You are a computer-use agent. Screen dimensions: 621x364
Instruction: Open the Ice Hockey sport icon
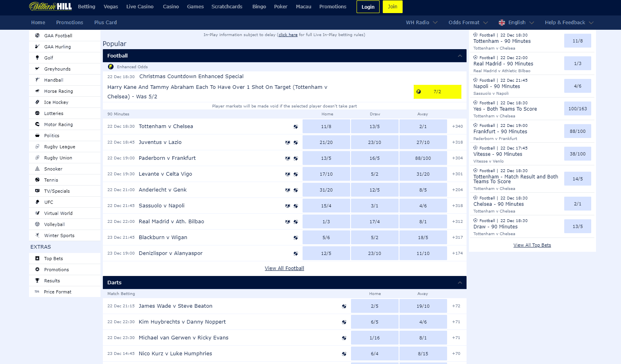point(38,102)
